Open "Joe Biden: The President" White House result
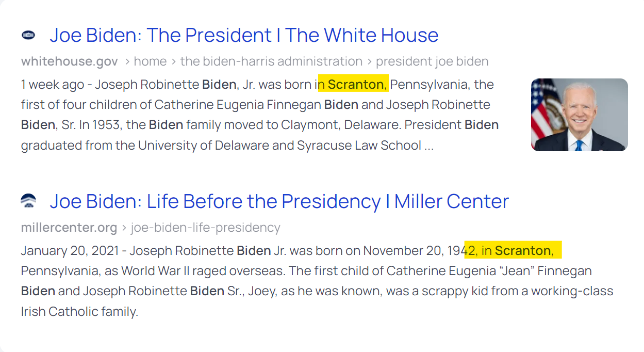Image resolution: width=644 pixels, height=352 pixels. pyautogui.click(x=244, y=36)
